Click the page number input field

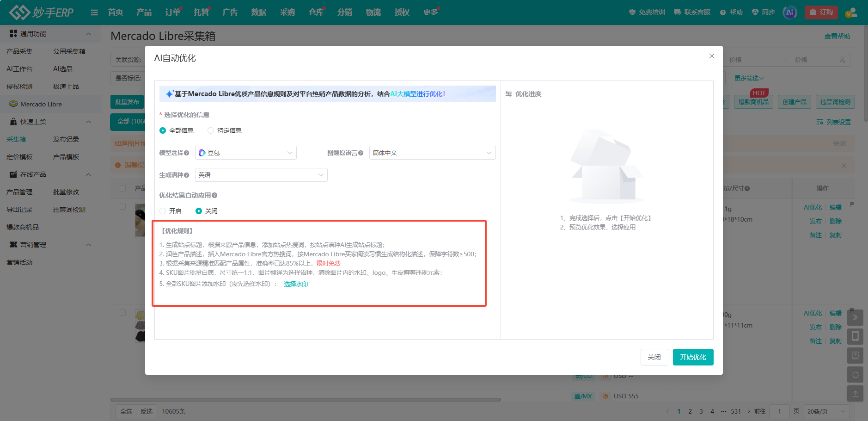(779, 411)
